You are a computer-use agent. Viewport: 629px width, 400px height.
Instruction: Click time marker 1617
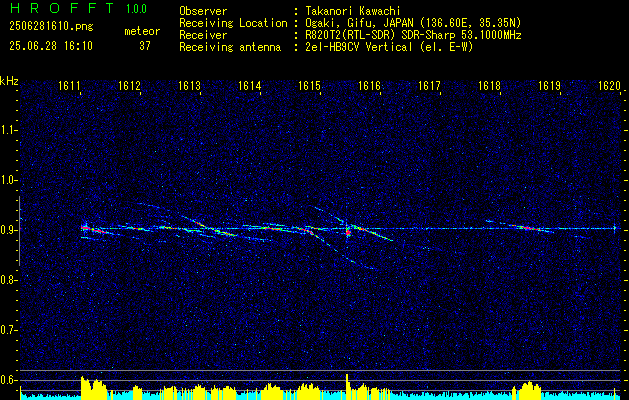pos(429,85)
